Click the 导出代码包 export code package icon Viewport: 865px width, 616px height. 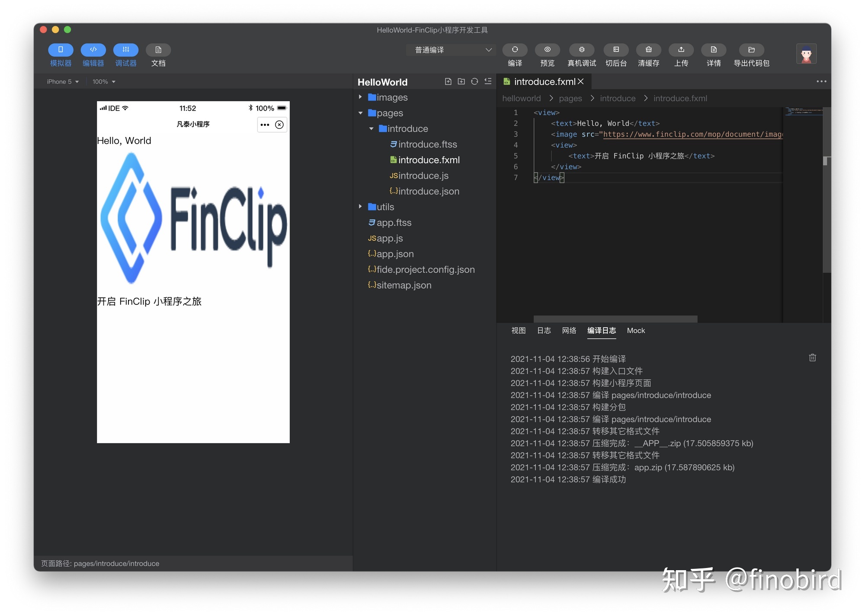pyautogui.click(x=751, y=50)
